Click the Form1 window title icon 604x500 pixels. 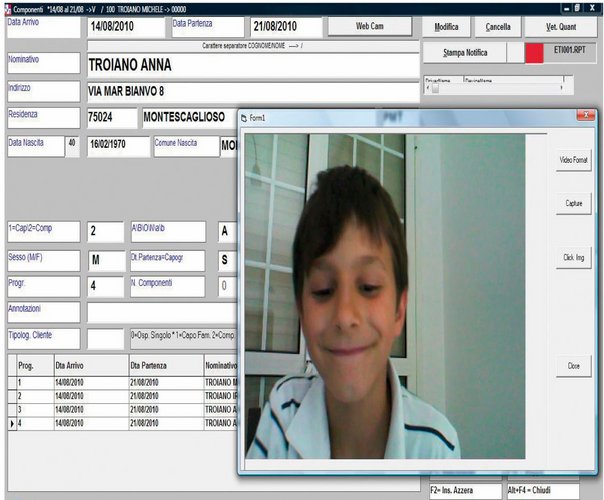coord(243,117)
